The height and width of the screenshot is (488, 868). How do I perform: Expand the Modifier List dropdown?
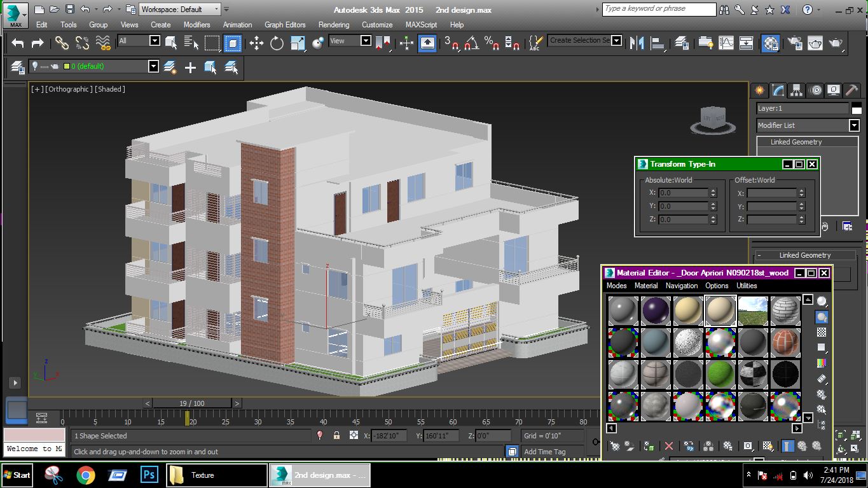854,125
